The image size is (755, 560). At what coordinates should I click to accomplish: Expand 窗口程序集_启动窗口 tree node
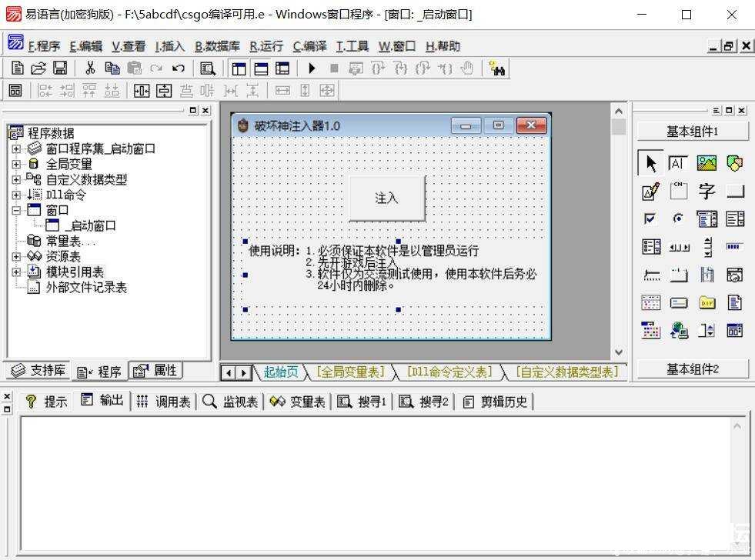16,149
